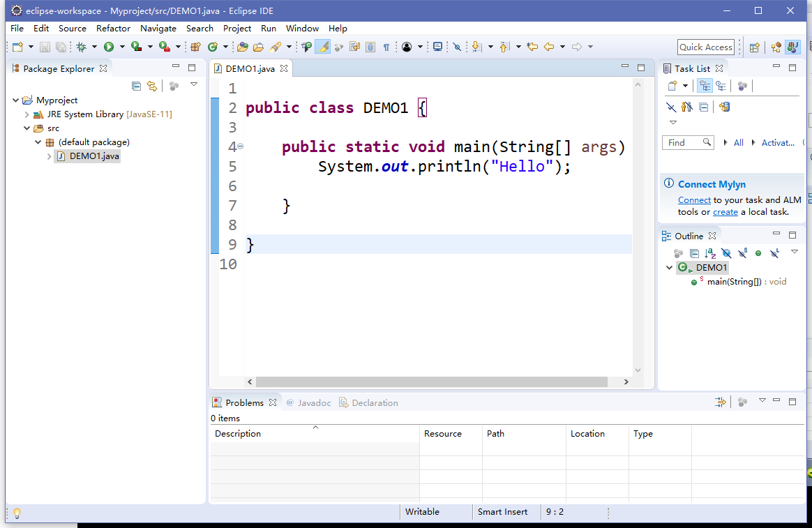The width and height of the screenshot is (812, 528).
Task: Launch Coverage from the main toolbar
Action: click(x=136, y=47)
